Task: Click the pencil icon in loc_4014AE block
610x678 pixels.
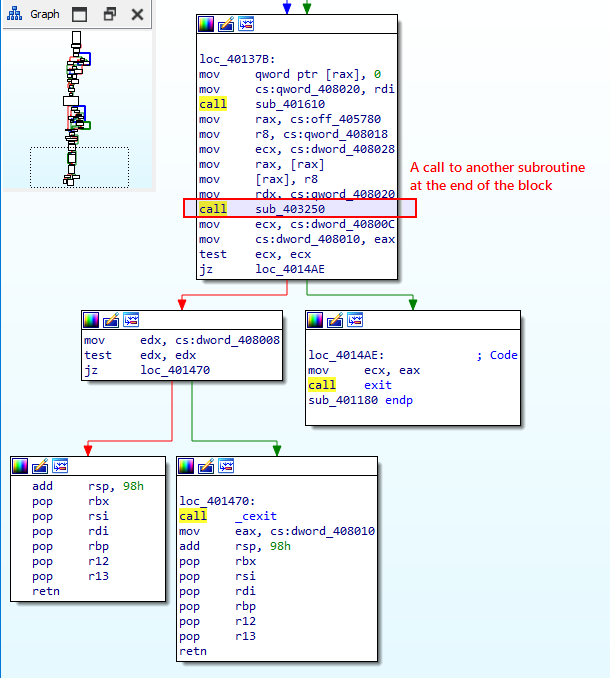Action: (335, 320)
